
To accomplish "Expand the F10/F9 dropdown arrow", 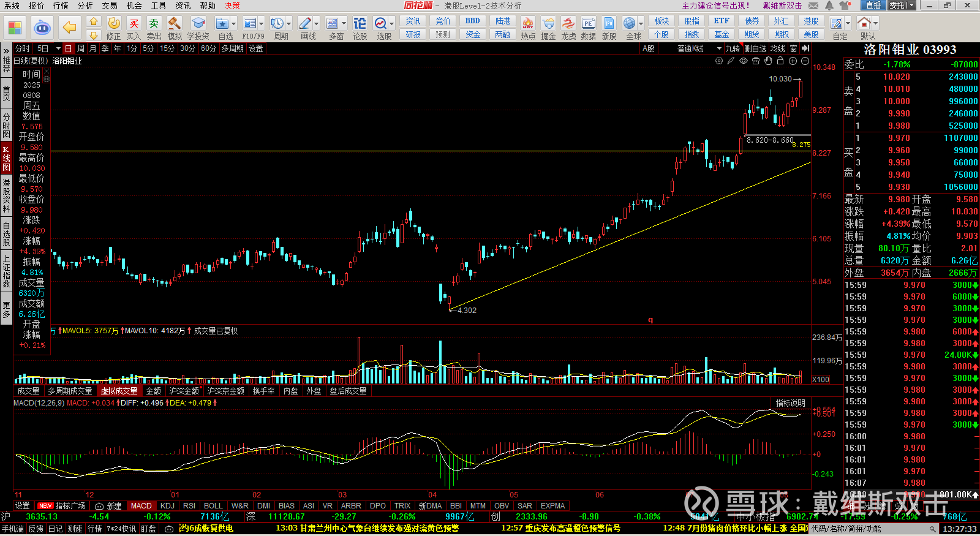I will 262,24.
